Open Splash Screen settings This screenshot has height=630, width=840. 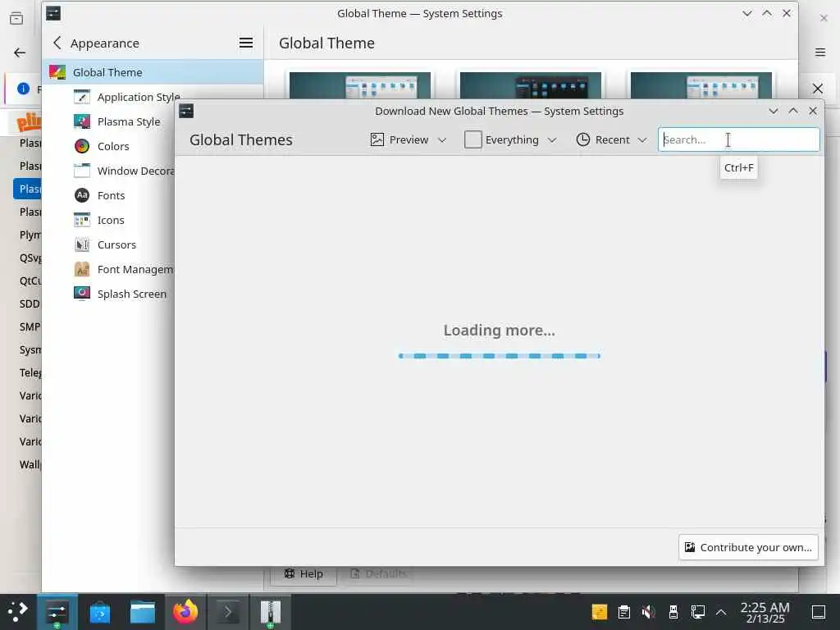(x=131, y=294)
